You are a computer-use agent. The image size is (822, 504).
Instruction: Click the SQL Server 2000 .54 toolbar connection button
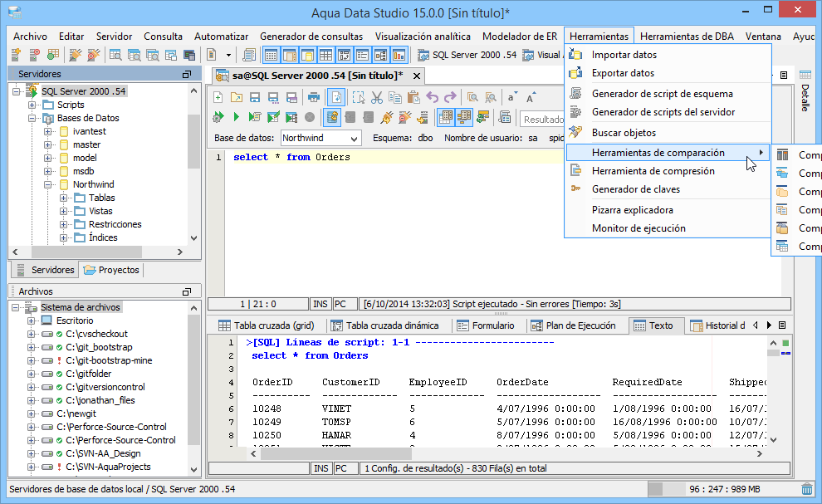click(467, 55)
